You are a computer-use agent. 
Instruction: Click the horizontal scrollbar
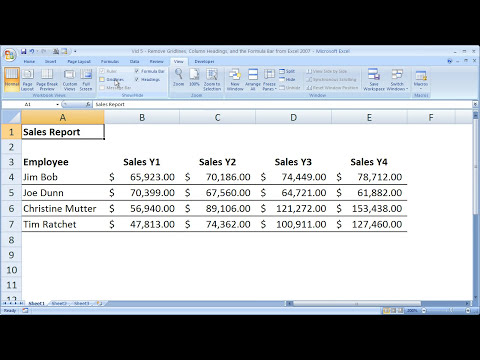(356, 304)
